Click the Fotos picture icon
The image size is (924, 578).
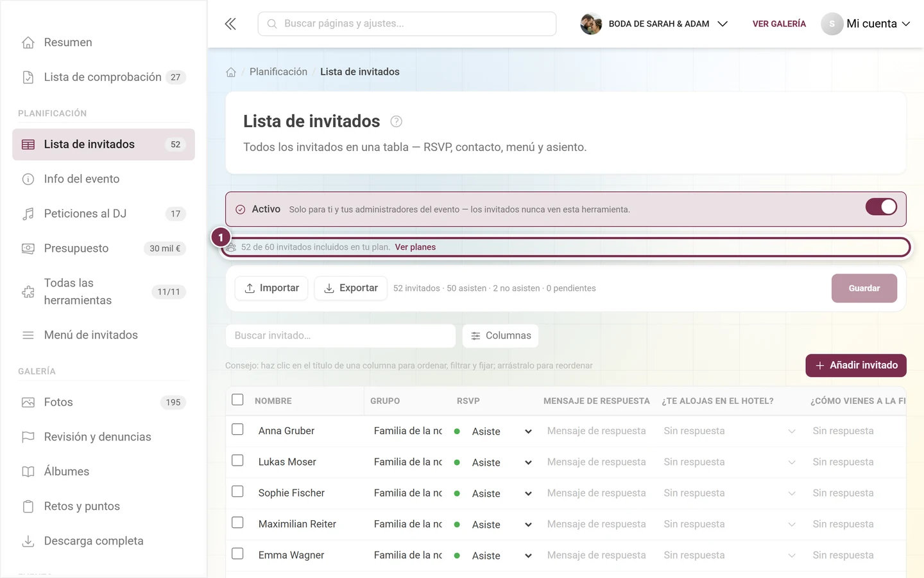point(28,403)
